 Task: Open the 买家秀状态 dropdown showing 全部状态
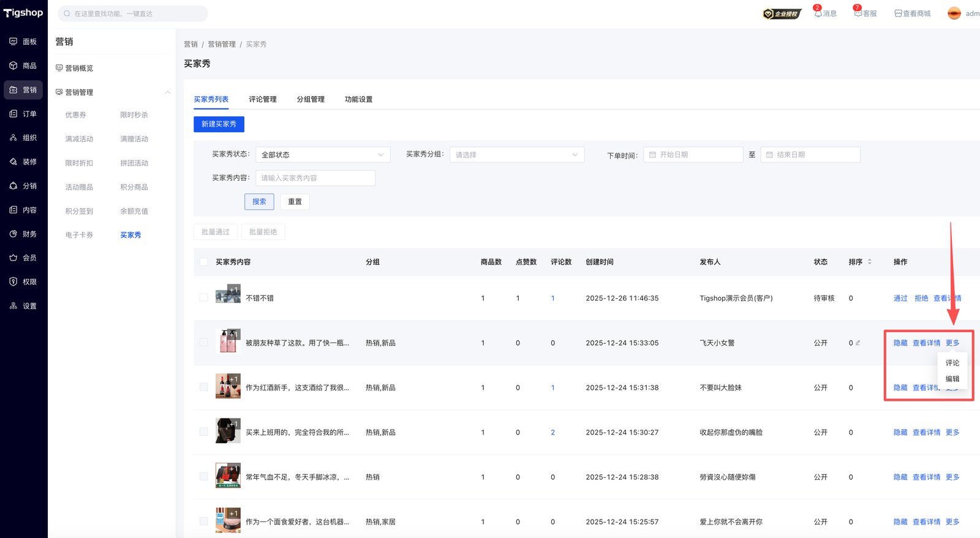tap(323, 155)
